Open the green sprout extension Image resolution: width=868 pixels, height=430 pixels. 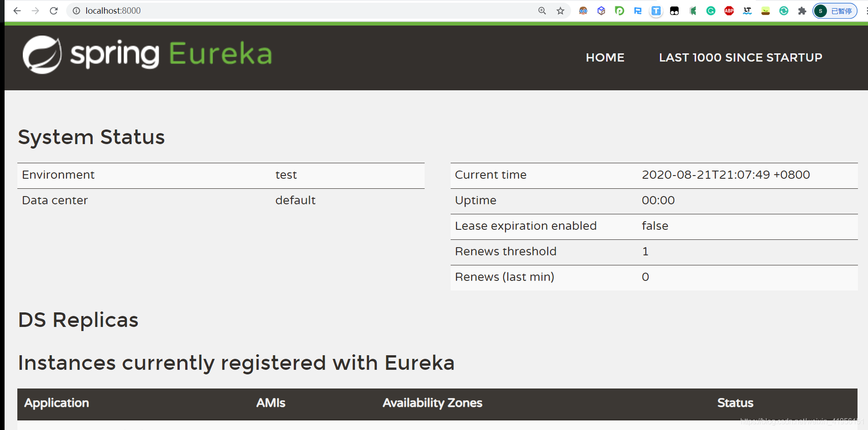[765, 10]
